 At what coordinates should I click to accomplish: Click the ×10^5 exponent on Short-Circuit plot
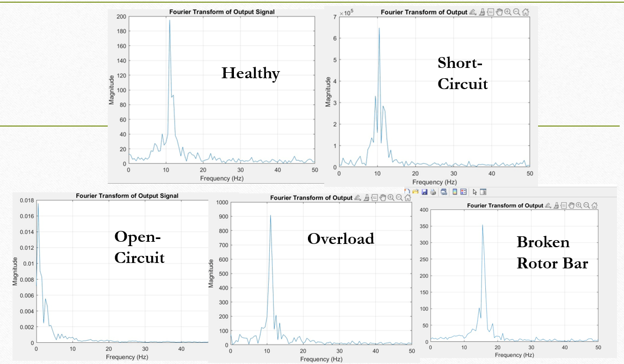pyautogui.click(x=346, y=12)
